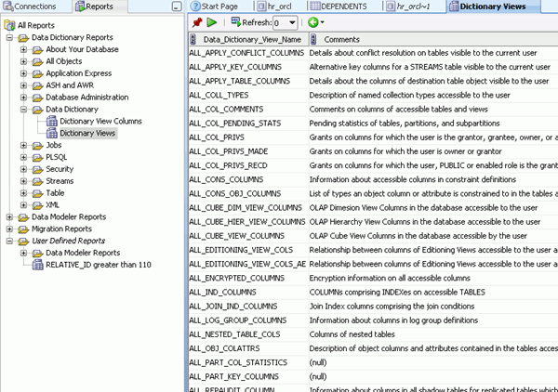Expand the ASH and AWR folder
Image resolution: width=558 pixels, height=392 pixels.
pyautogui.click(x=23, y=85)
